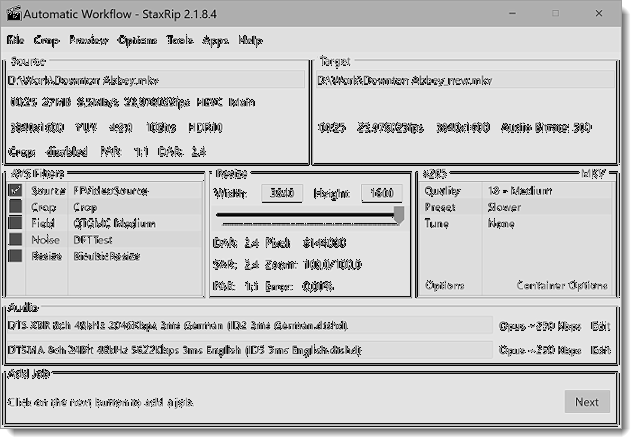The image size is (637, 444).
Task: Click the resize slider handle
Action: [x=399, y=215]
